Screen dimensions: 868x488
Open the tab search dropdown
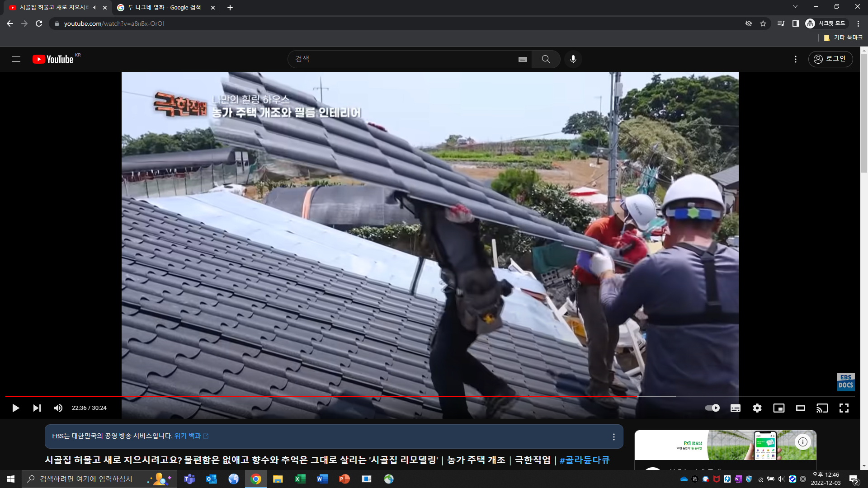point(795,6)
